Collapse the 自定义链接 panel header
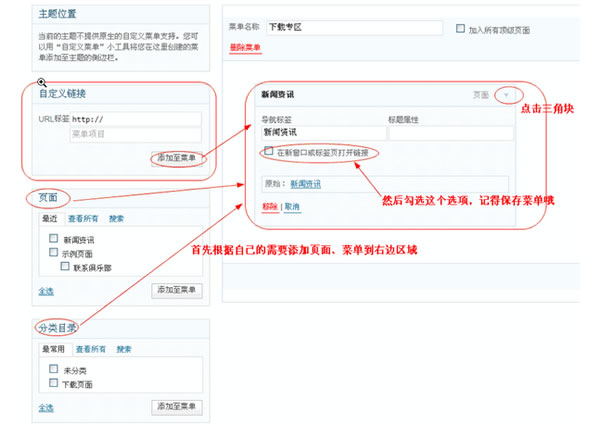Viewport: 600px width, 424px height. point(66,93)
